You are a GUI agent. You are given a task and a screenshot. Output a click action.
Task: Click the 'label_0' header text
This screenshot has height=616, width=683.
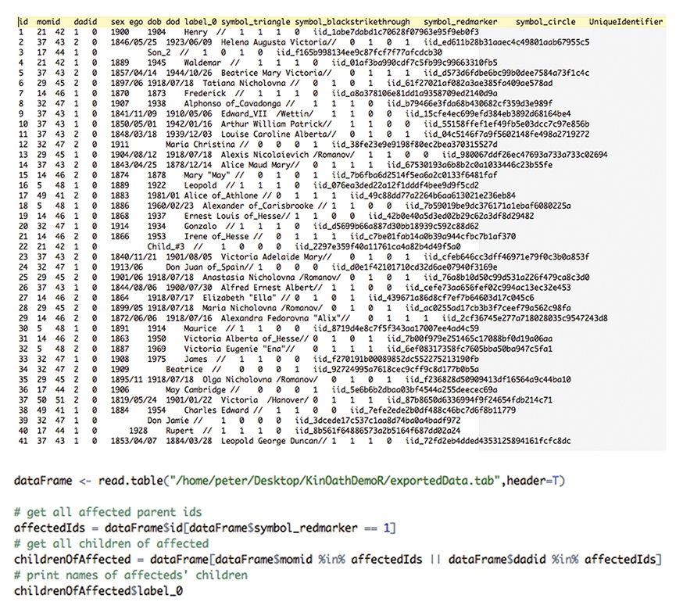point(200,22)
